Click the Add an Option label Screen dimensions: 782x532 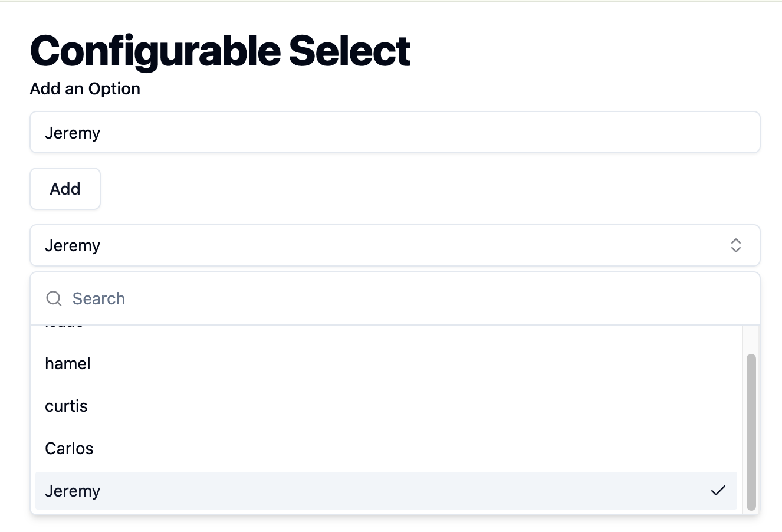click(85, 88)
